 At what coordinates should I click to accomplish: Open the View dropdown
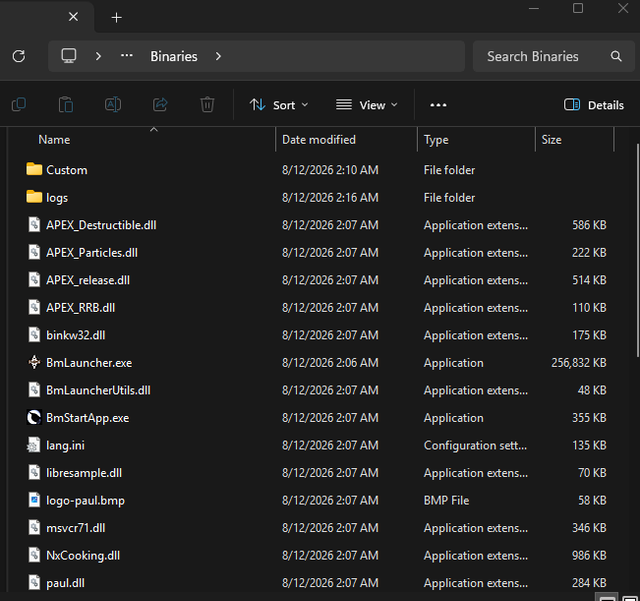pos(367,105)
